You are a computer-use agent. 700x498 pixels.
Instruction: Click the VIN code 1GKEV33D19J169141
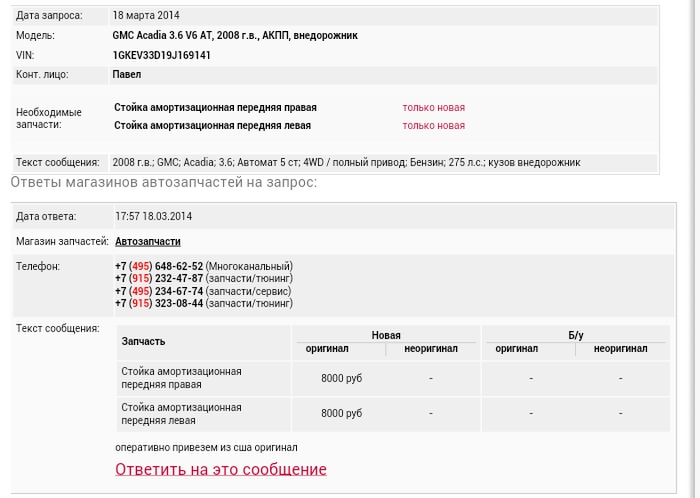161,55
